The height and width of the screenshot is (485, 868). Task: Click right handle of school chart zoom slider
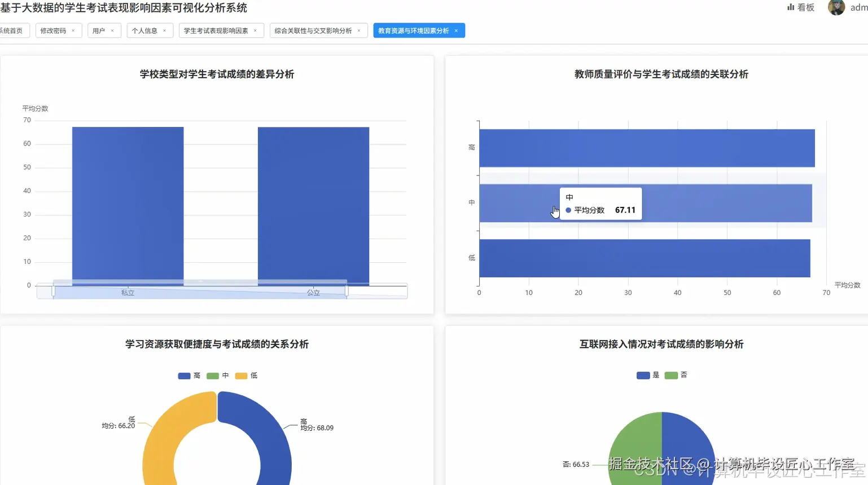click(x=347, y=291)
